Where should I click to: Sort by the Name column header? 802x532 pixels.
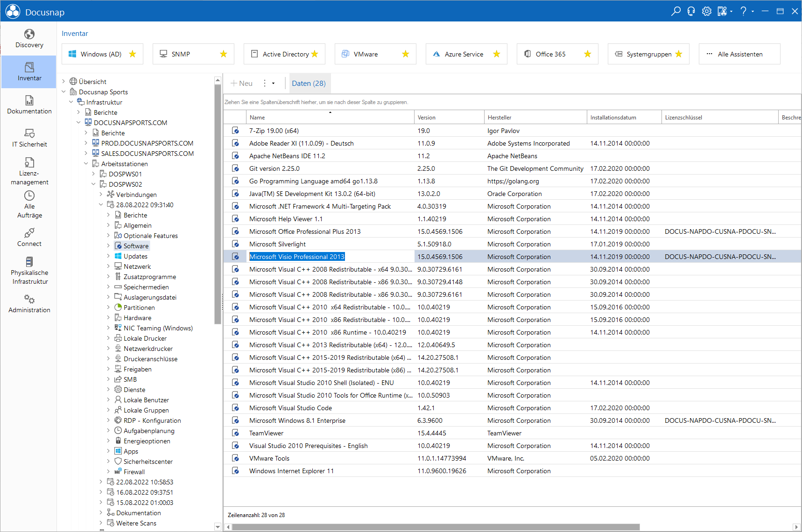click(330, 118)
